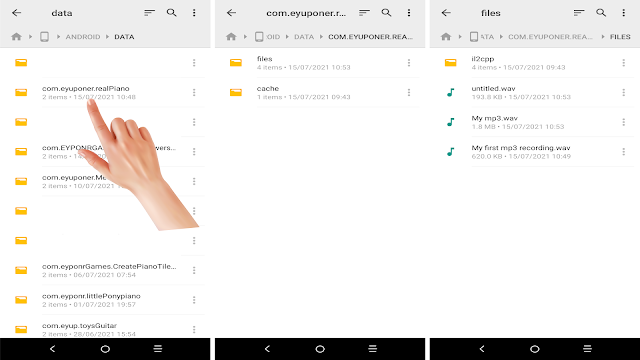640x360 pixels.
Task: Tap device storage icon in data breadcrumb
Action: pyautogui.click(x=44, y=37)
